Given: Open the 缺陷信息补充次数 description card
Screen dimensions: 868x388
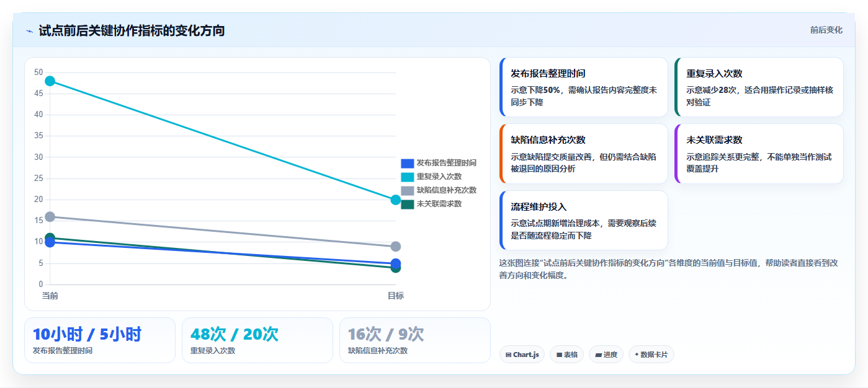Looking at the screenshot, I should pyautogui.click(x=583, y=154).
